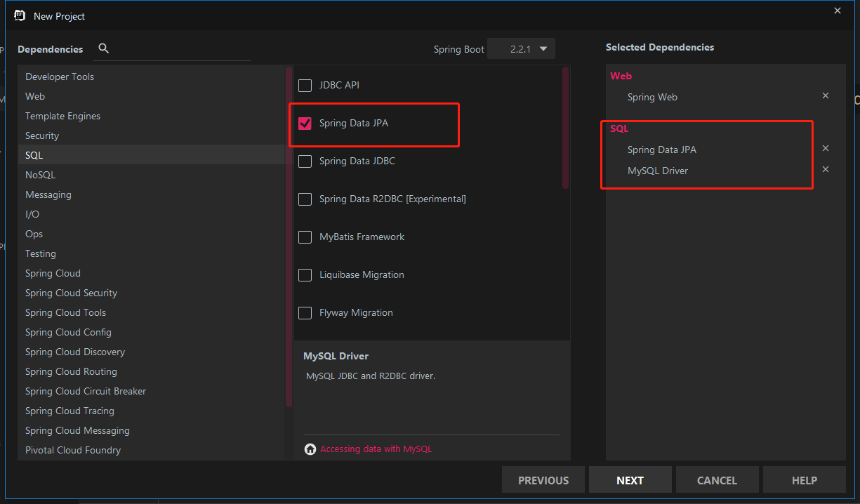This screenshot has width=860, height=504.
Task: Close the New Project dialog with X
Action: point(837,11)
